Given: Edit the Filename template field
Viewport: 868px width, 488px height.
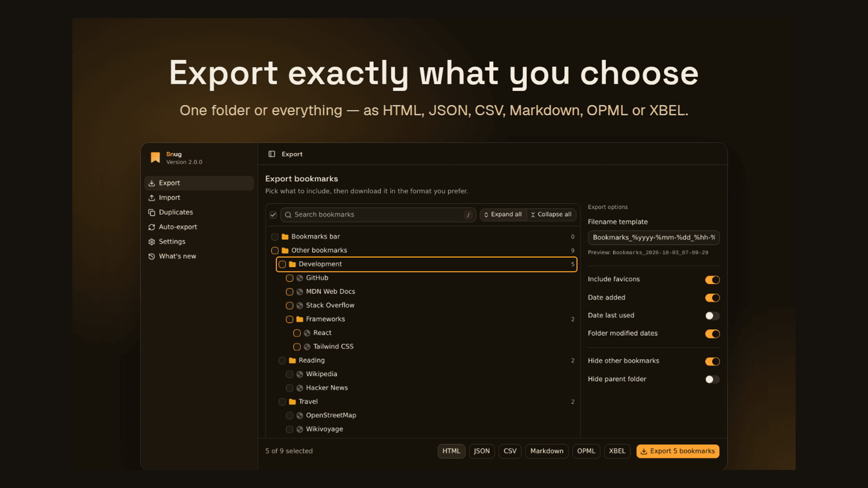Looking at the screenshot, I should [x=654, y=238].
